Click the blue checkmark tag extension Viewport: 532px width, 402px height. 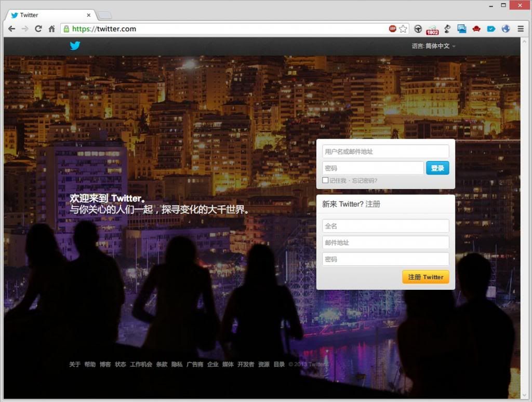click(x=491, y=29)
